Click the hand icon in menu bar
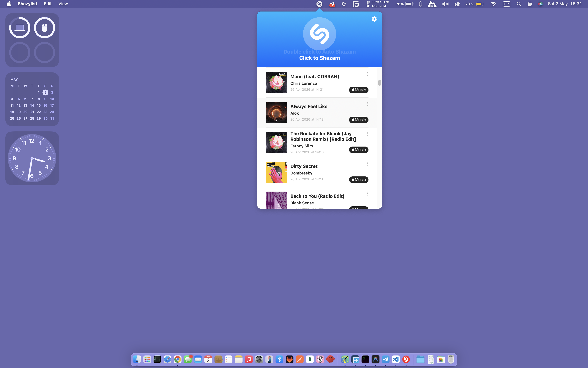 [x=344, y=4]
